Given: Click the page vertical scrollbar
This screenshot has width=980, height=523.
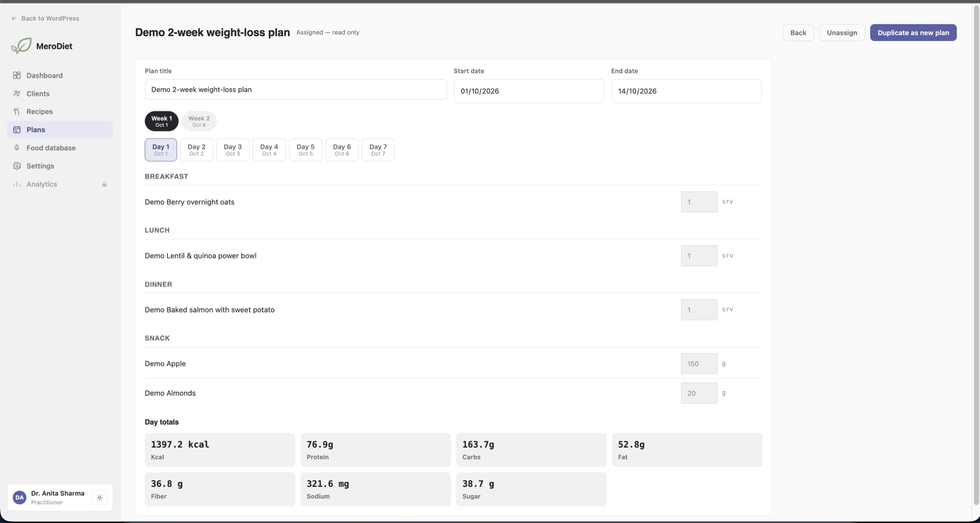Looking at the screenshot, I should (x=976, y=255).
